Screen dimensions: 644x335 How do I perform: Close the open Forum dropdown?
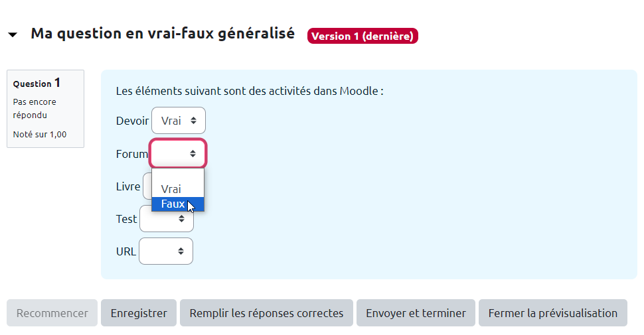click(x=179, y=153)
